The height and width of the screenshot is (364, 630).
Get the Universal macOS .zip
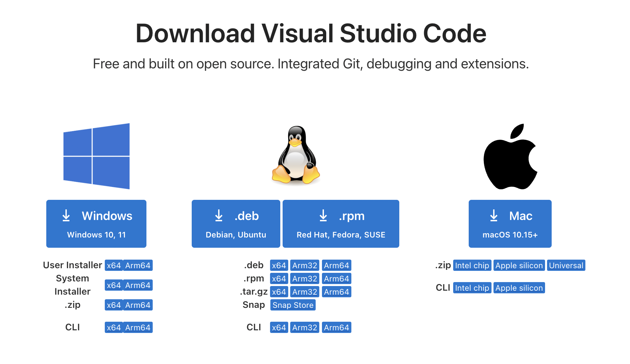566,266
